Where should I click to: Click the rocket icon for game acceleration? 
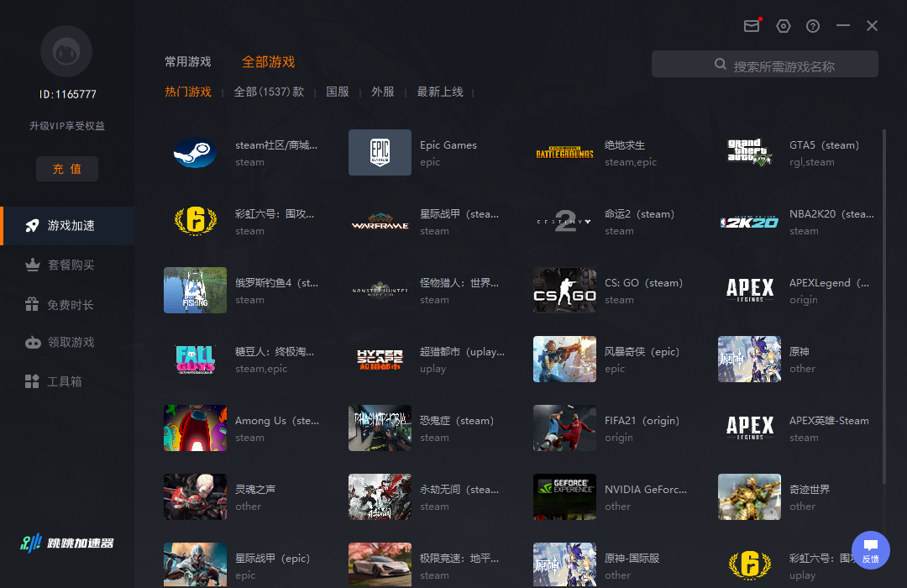[33, 226]
